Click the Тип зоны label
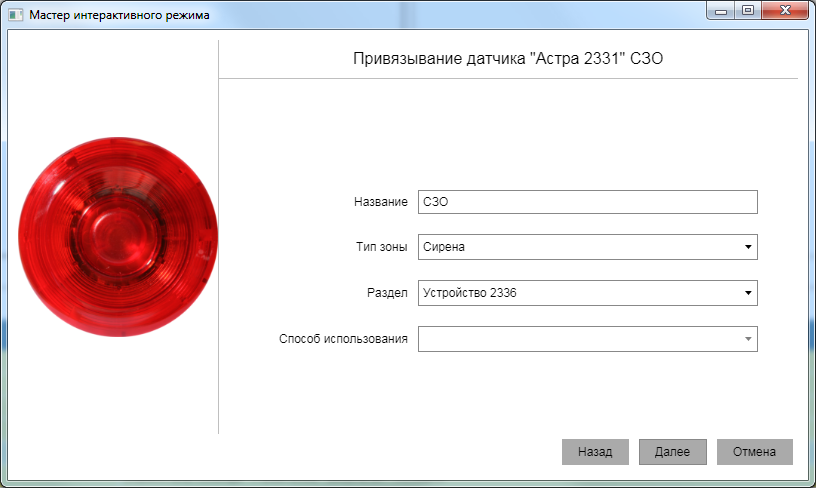 (381, 247)
